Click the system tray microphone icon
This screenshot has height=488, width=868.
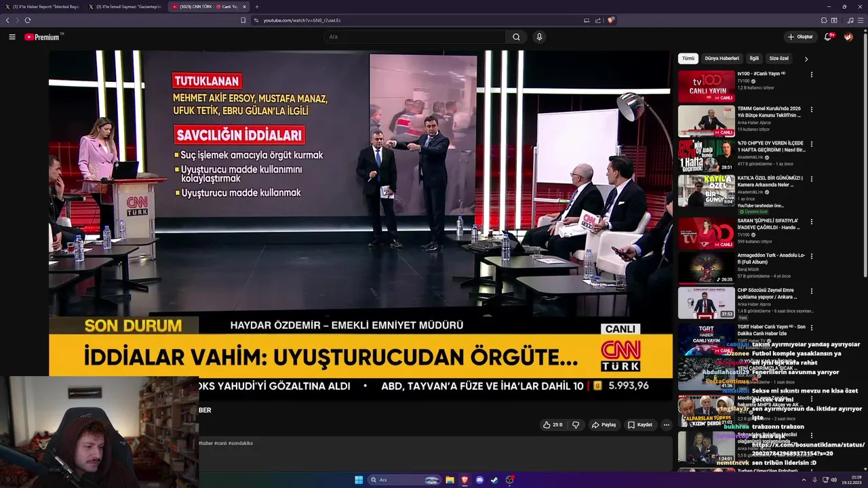tap(814, 480)
